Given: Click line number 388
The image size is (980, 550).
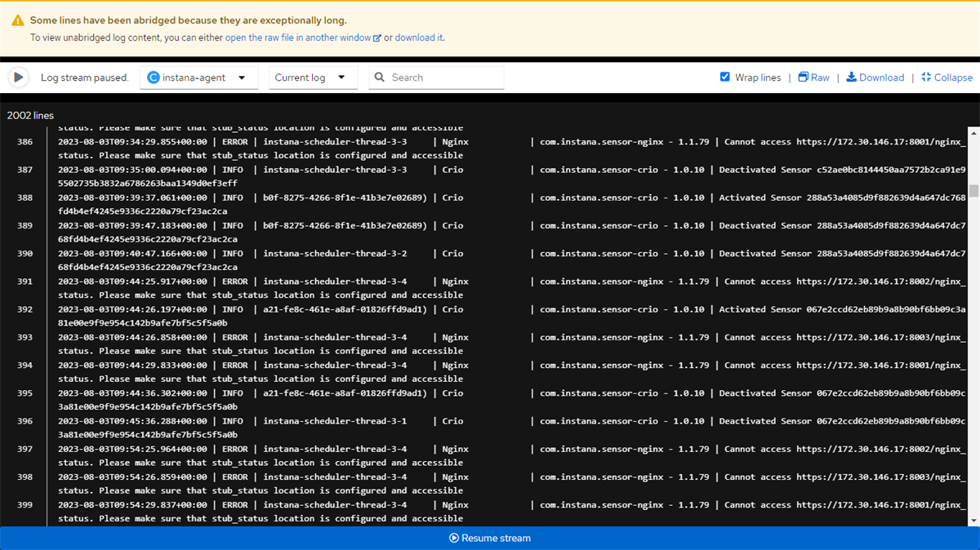Looking at the screenshot, I should tap(24, 197).
